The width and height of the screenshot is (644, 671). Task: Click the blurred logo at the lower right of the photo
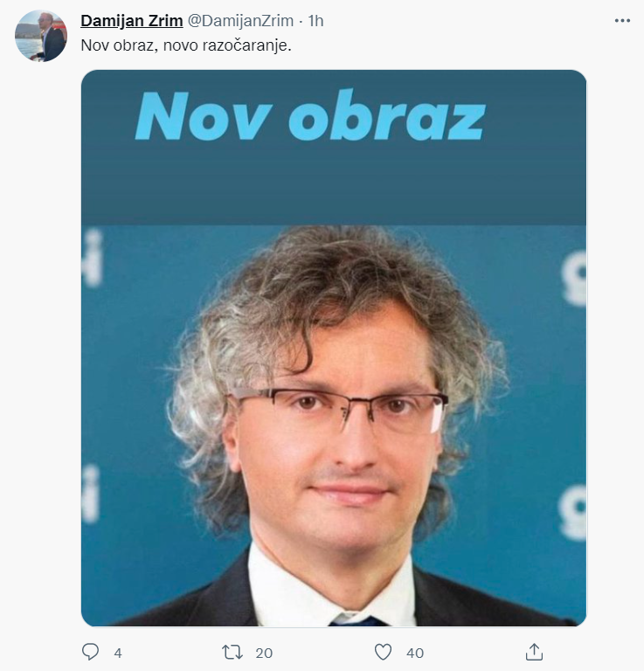point(573,511)
